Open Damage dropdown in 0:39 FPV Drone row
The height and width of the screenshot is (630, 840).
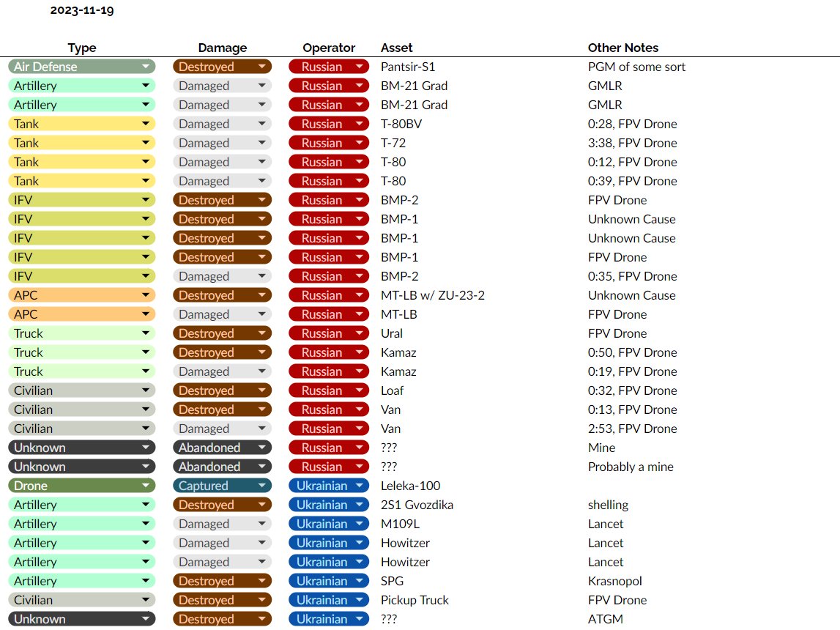coord(222,181)
